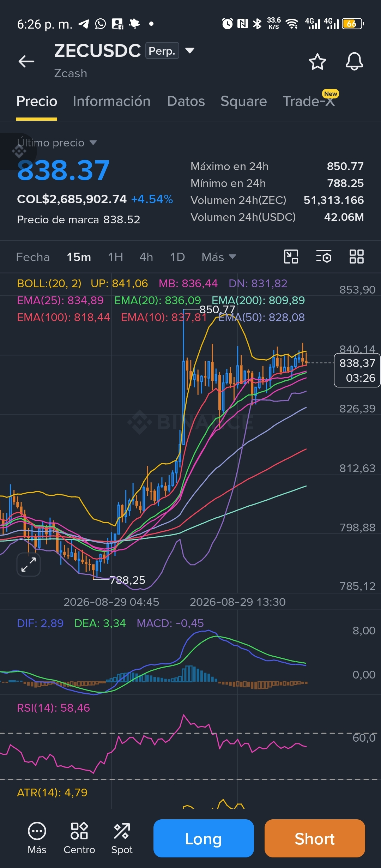Tap the Máximo en 24h value 850.77

[345, 166]
